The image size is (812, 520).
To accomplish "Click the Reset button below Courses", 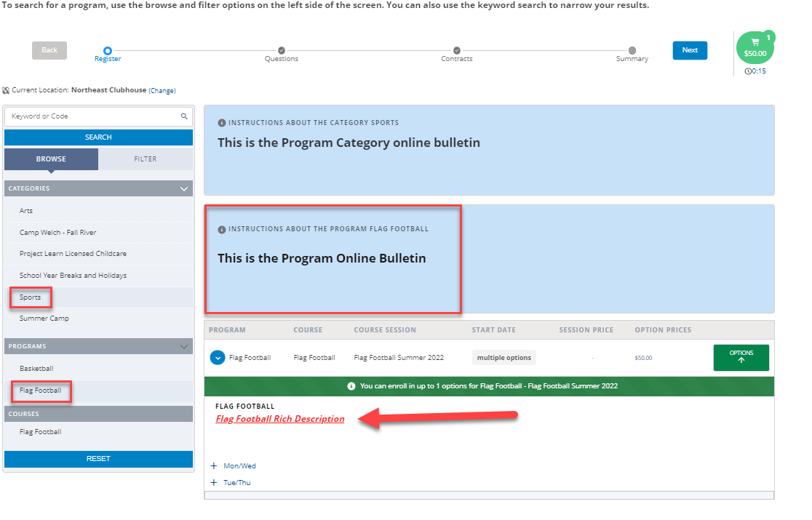I will click(98, 458).
